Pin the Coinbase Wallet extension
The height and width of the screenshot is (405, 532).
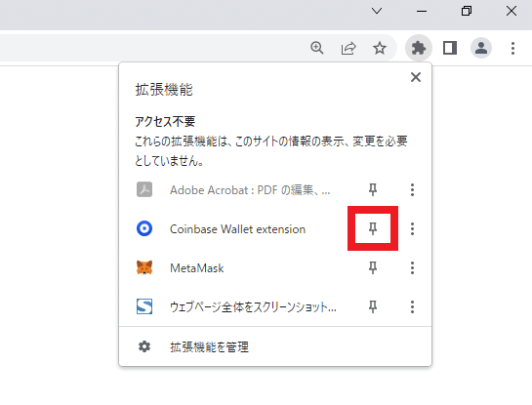373,229
